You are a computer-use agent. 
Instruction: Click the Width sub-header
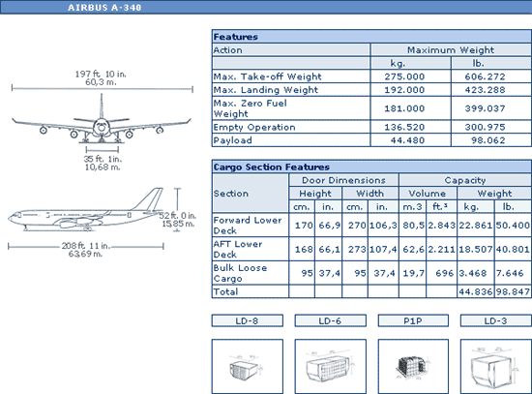[370, 194]
